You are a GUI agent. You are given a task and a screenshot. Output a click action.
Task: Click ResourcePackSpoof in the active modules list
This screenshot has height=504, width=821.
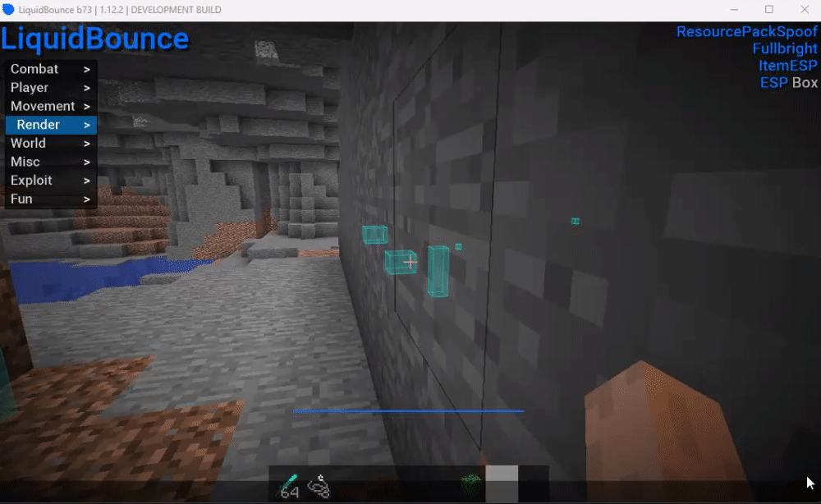[746, 31]
